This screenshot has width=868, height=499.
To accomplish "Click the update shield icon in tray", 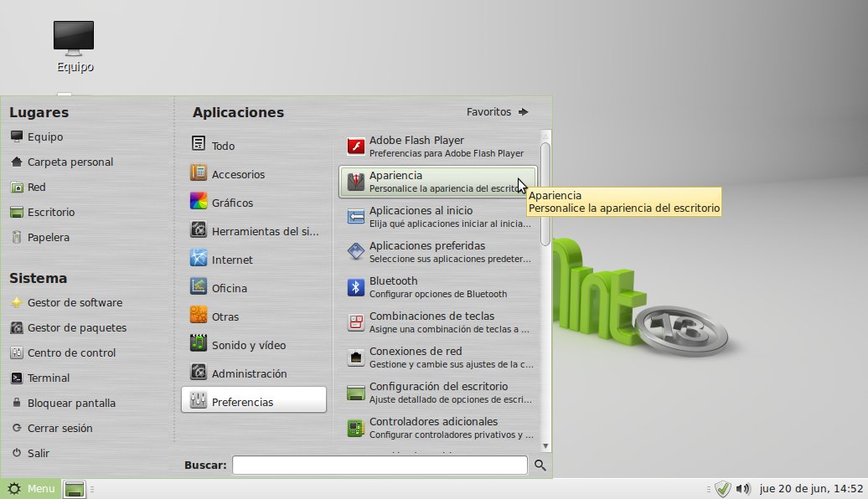I will (723, 488).
